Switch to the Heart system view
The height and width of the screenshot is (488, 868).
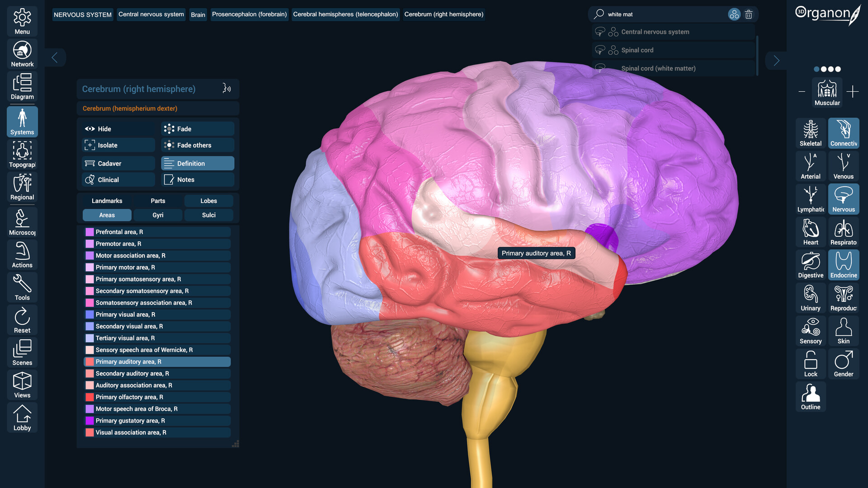click(810, 232)
